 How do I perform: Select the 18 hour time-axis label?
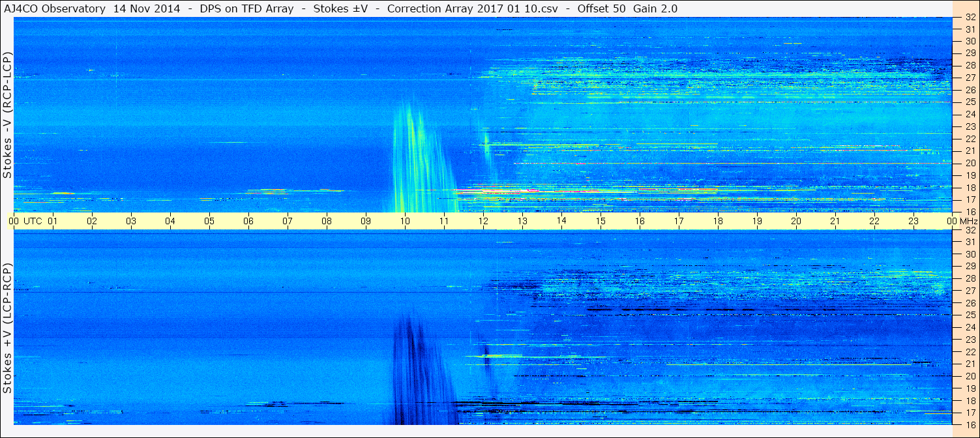point(718,221)
